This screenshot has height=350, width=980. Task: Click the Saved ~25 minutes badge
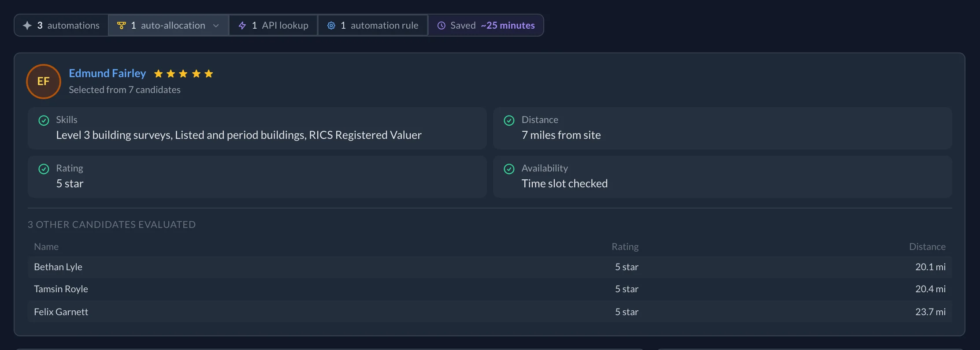486,26
